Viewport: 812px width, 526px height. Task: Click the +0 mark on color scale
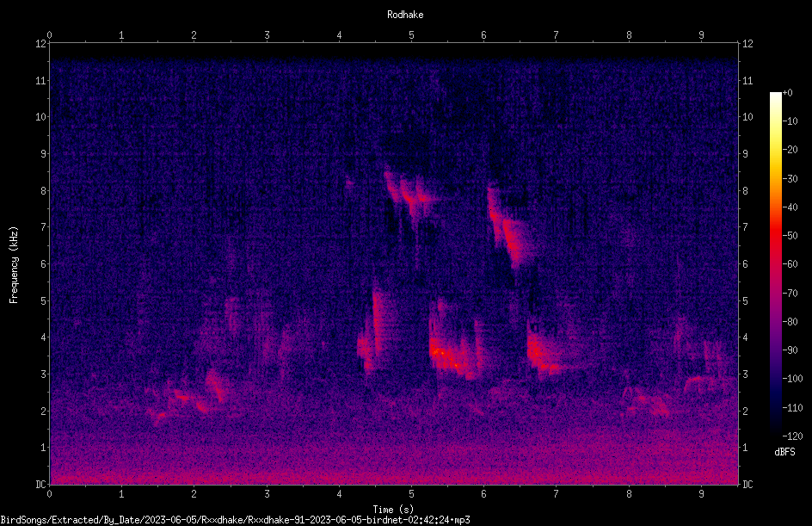[787, 93]
